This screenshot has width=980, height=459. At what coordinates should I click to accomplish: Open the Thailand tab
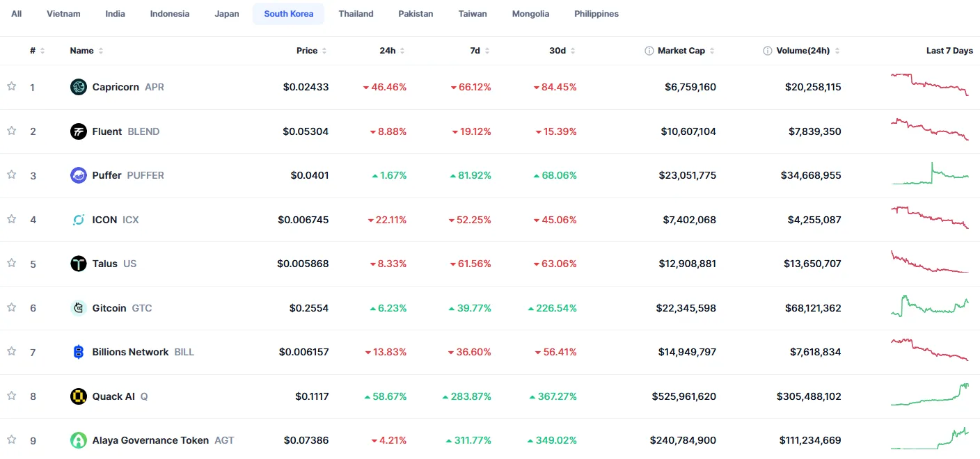356,14
